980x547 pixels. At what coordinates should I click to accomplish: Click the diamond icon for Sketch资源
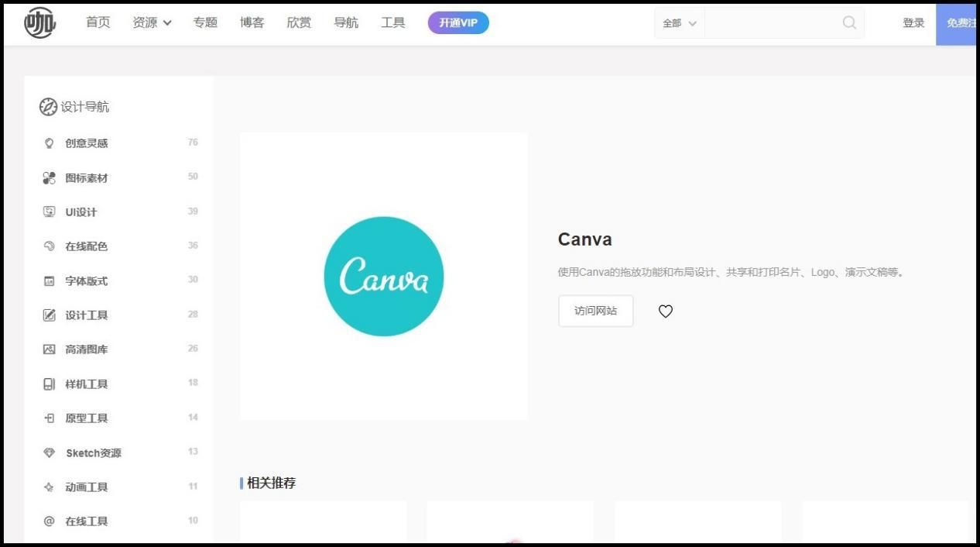(x=50, y=452)
